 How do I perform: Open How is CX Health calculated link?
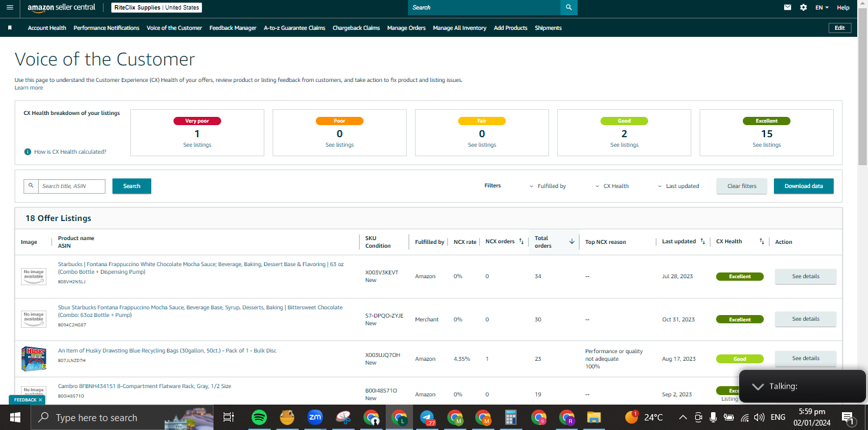point(70,152)
